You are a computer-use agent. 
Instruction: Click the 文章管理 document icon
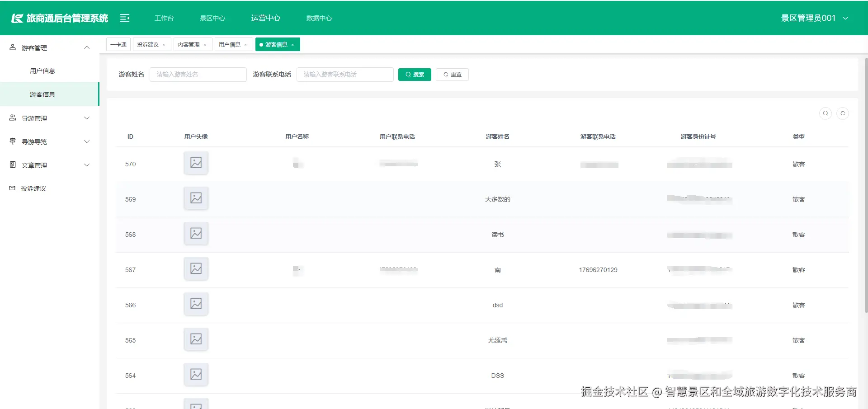coord(12,165)
